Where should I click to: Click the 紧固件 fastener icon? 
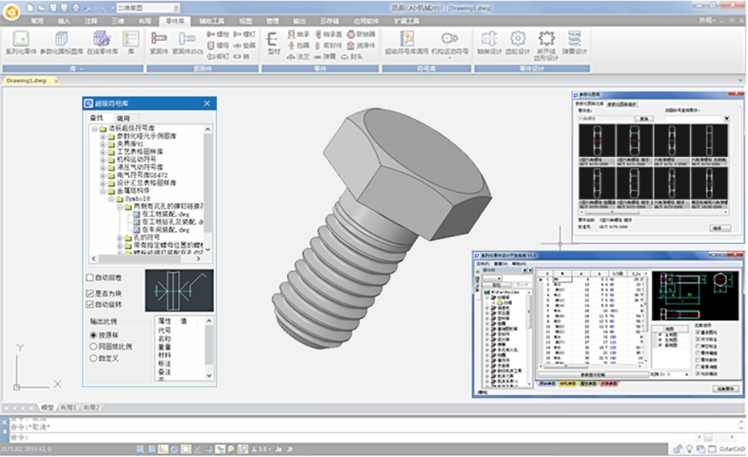(158, 39)
